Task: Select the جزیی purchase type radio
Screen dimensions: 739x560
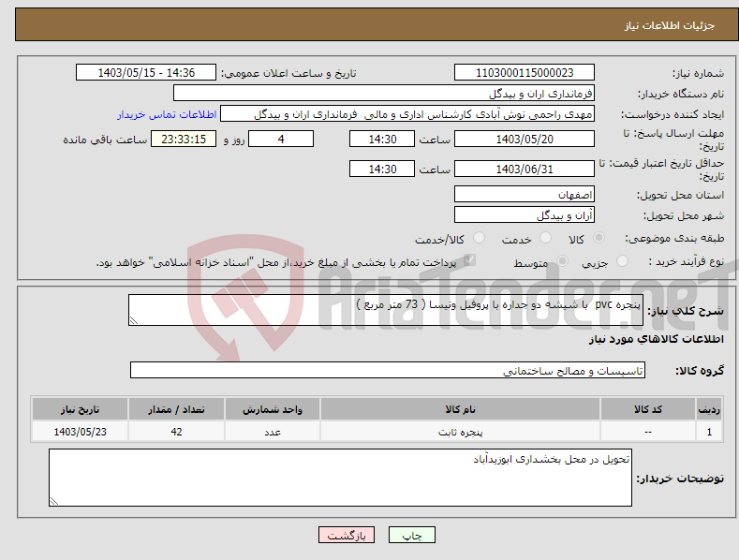Action: 622,260
